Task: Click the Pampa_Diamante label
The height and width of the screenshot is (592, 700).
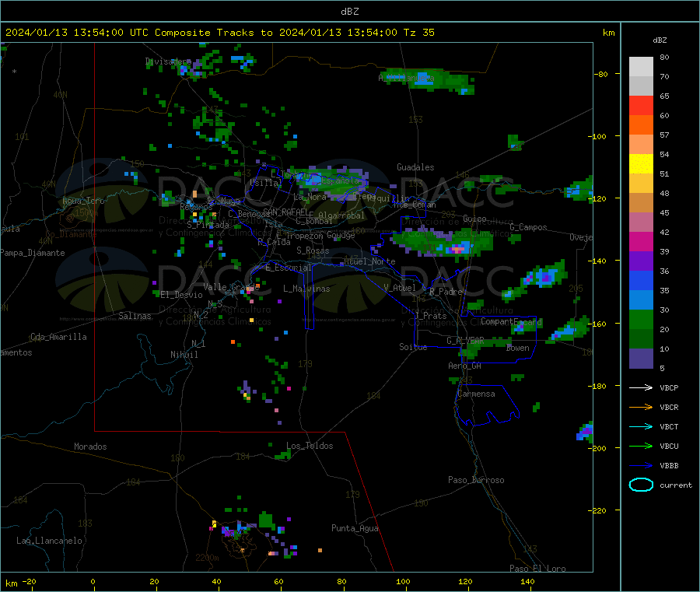Action: coord(33,253)
